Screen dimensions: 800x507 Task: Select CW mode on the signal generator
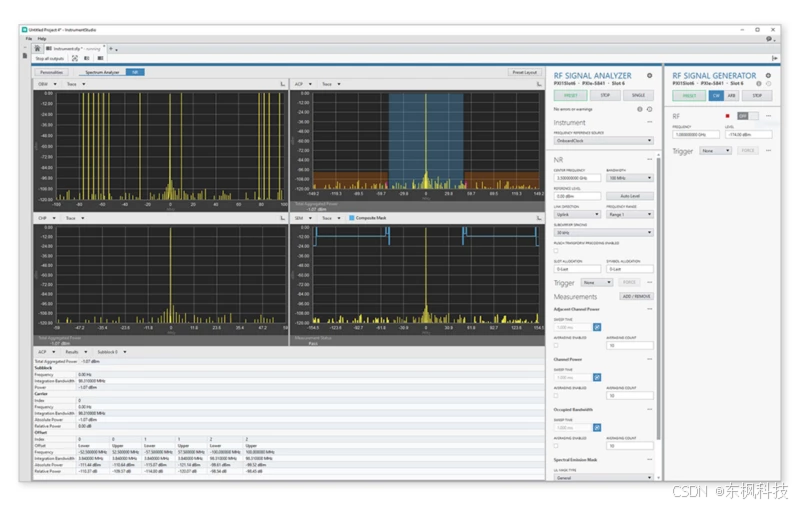coord(716,95)
